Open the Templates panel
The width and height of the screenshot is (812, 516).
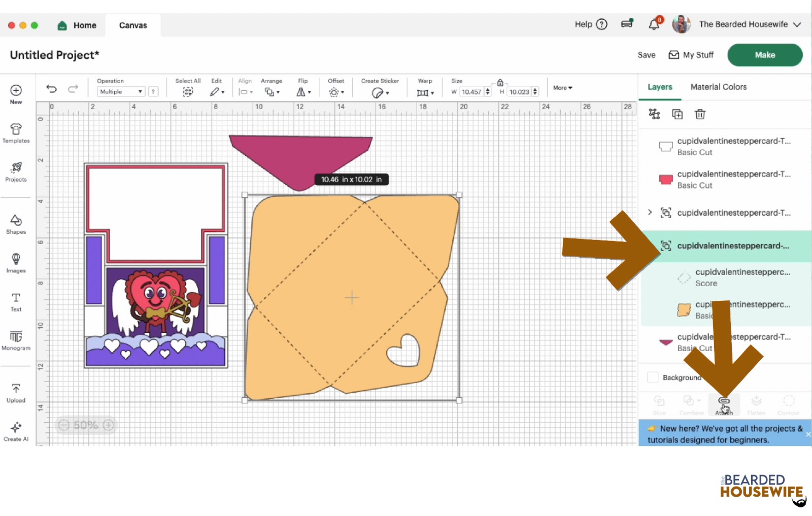coord(16,131)
